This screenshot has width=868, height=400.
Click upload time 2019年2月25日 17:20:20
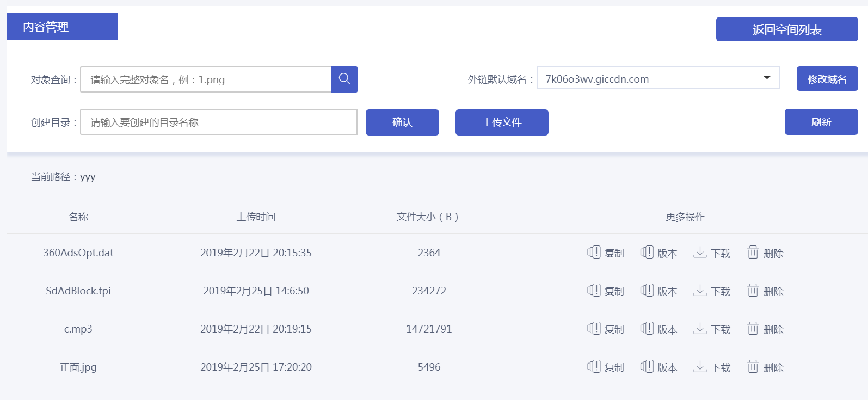(256, 367)
